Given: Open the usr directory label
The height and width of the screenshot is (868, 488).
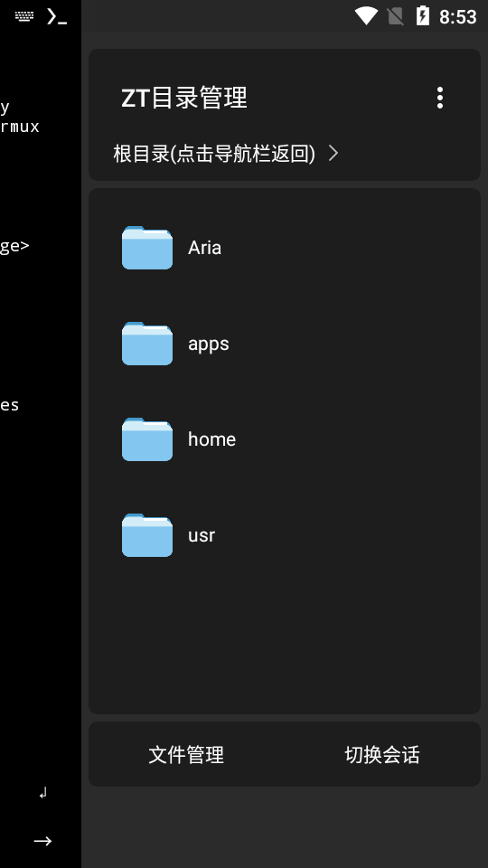Looking at the screenshot, I should [x=202, y=535].
